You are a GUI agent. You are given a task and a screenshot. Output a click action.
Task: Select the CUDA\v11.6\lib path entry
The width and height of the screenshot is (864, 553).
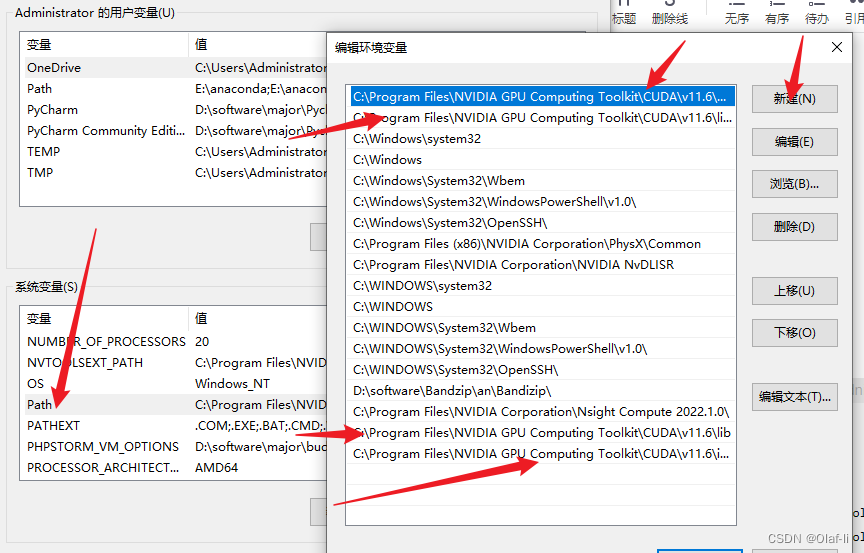click(x=541, y=432)
